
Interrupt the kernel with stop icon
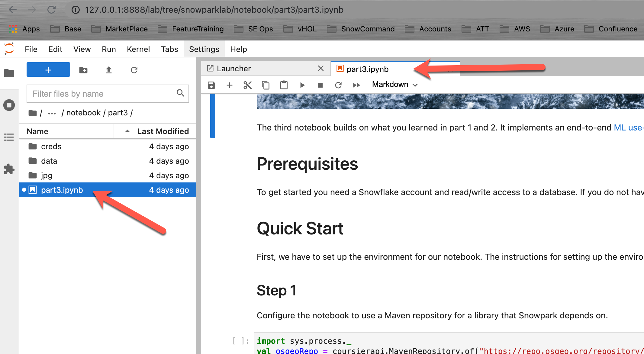[x=320, y=85]
